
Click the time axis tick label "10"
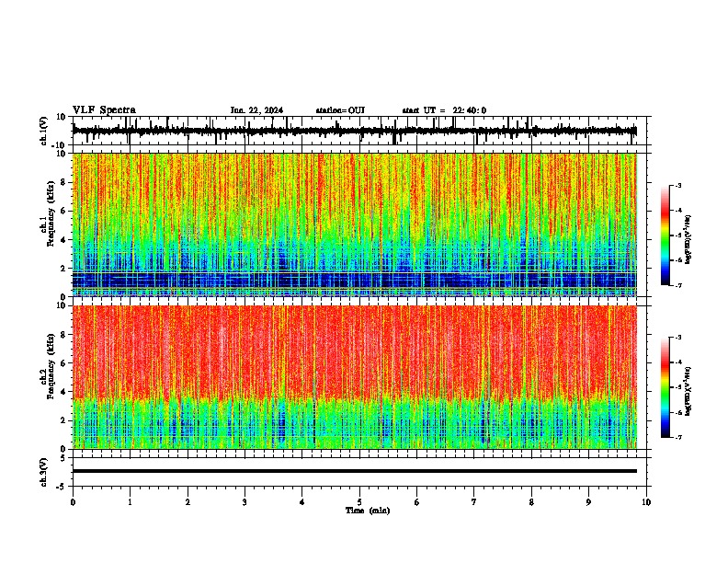tap(646, 502)
